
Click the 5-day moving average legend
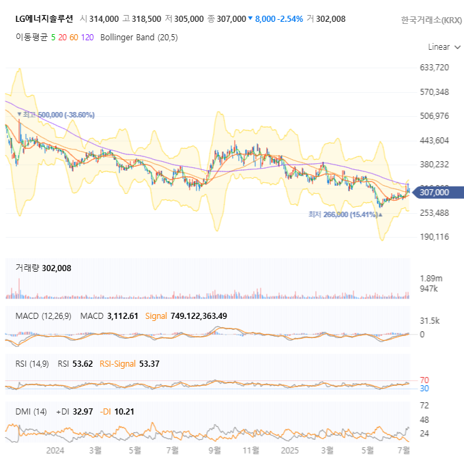pos(53,38)
